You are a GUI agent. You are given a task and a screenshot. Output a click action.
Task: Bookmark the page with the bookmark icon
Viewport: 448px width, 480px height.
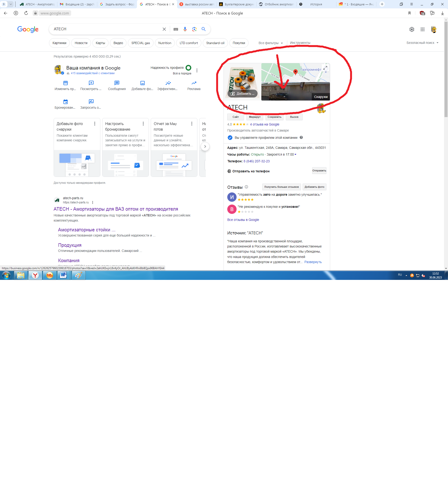409,13
